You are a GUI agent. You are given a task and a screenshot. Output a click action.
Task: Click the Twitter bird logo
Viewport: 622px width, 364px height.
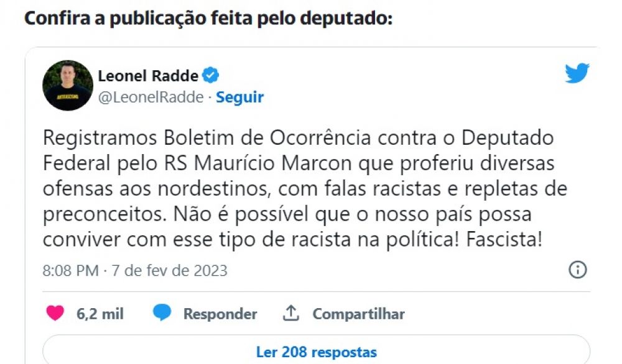pyautogui.click(x=577, y=73)
